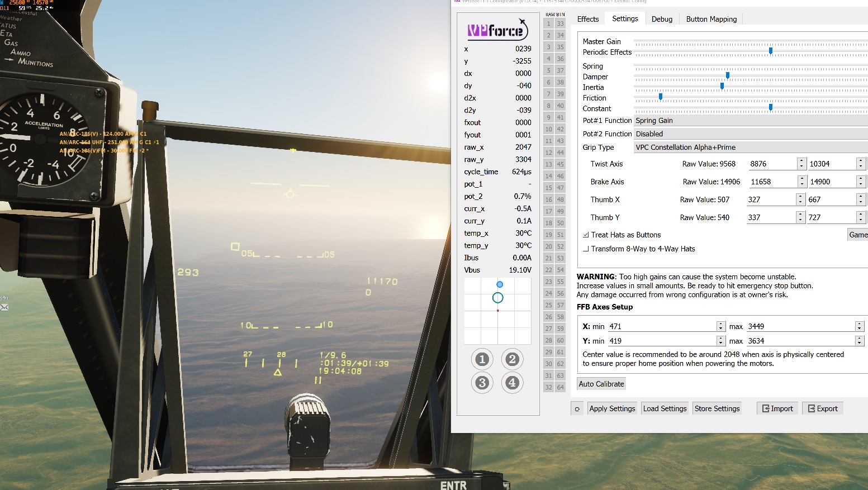Image resolution: width=868 pixels, height=490 pixels.
Task: Click the round button 1 indicator
Action: click(x=482, y=359)
